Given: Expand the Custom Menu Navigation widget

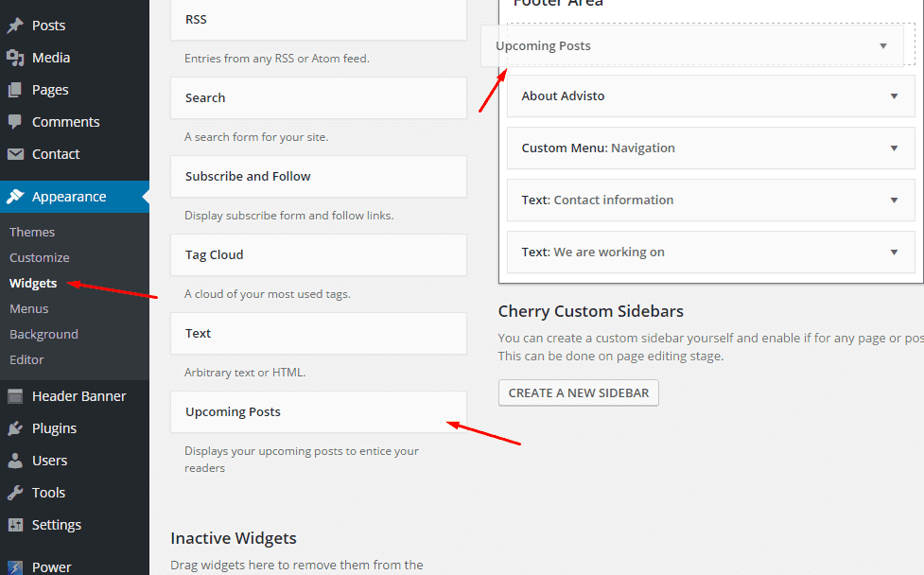Looking at the screenshot, I should [x=894, y=148].
